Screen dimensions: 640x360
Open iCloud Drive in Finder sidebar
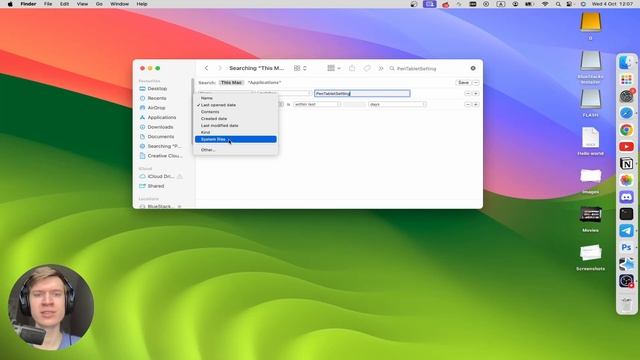tap(161, 176)
